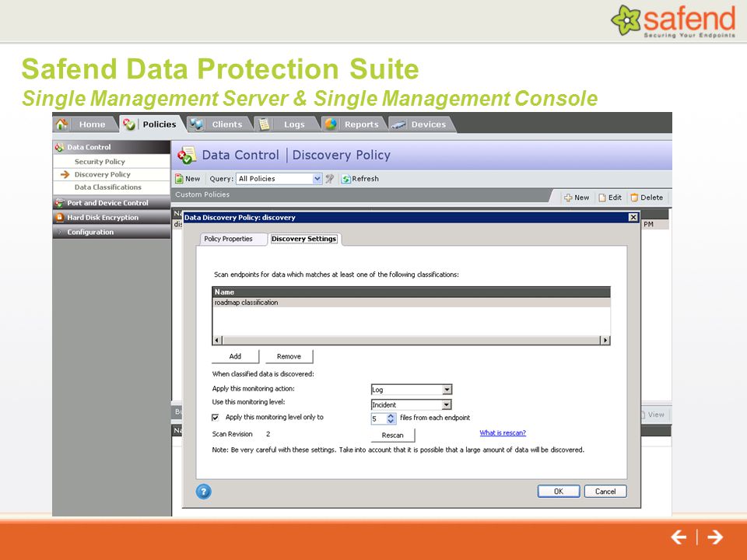Screen dimensions: 747x560
Task: Click the Add classification button
Action: [235, 356]
